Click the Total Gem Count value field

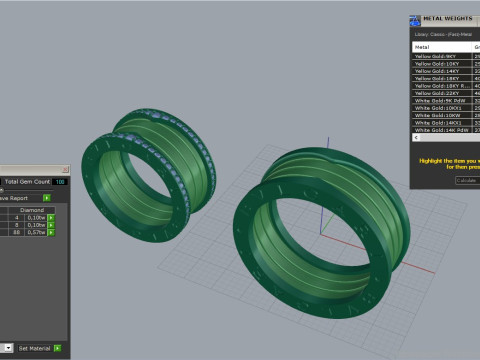(60, 182)
